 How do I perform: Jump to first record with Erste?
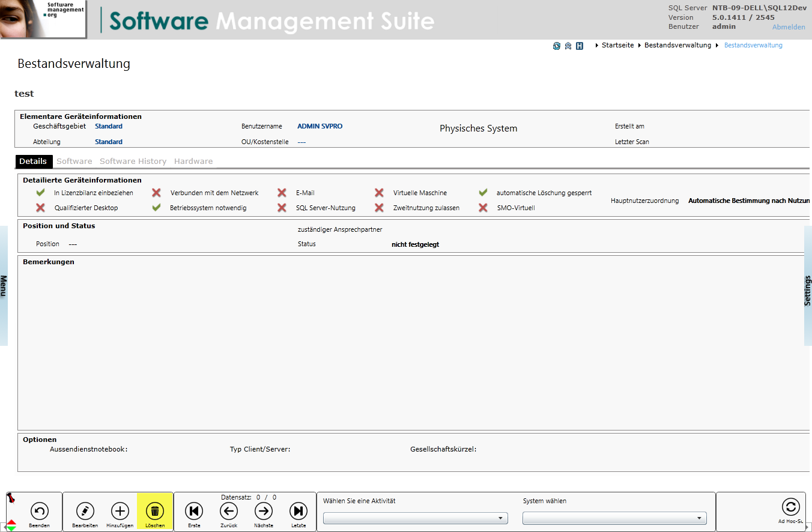point(194,511)
